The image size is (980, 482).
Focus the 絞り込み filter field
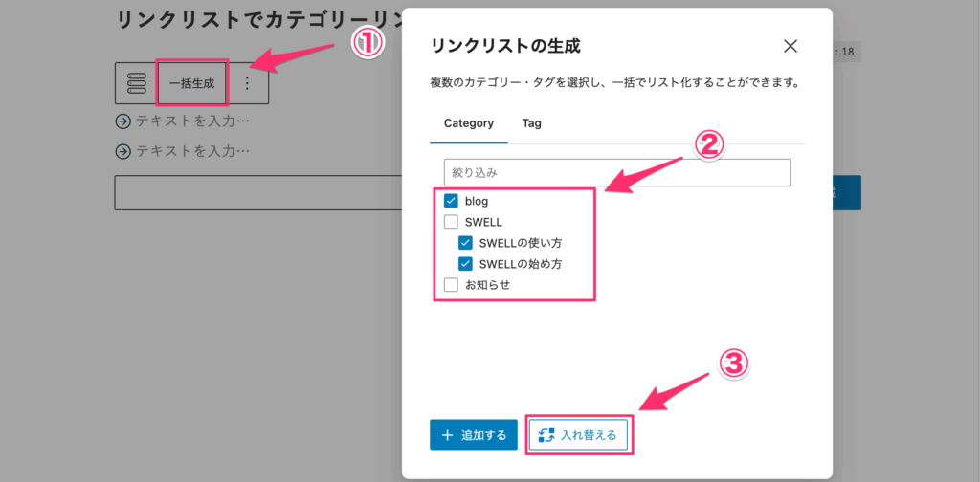pos(616,173)
